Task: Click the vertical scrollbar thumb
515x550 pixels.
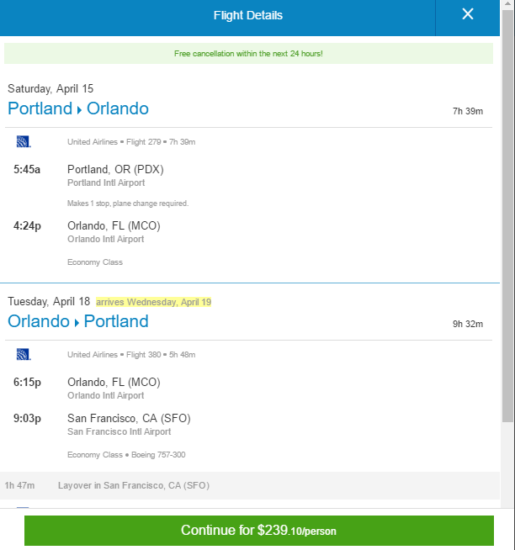Action: pyautogui.click(x=507, y=216)
